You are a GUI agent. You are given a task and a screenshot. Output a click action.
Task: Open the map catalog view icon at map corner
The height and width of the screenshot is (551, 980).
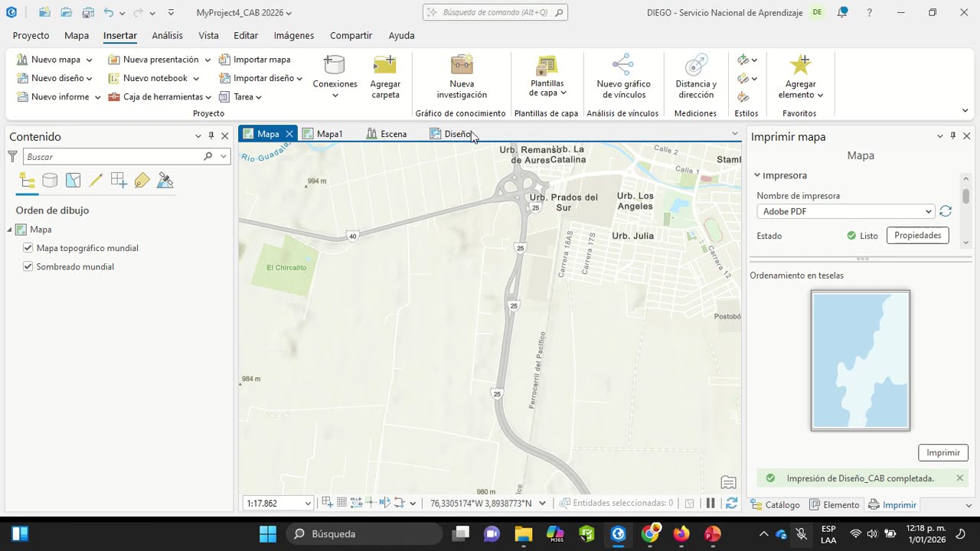click(x=728, y=482)
